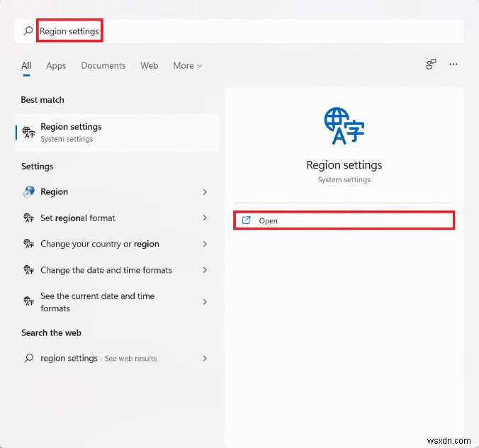Select the Region settings best match result
Viewport: 479px width, 448px height.
pyautogui.click(x=118, y=133)
